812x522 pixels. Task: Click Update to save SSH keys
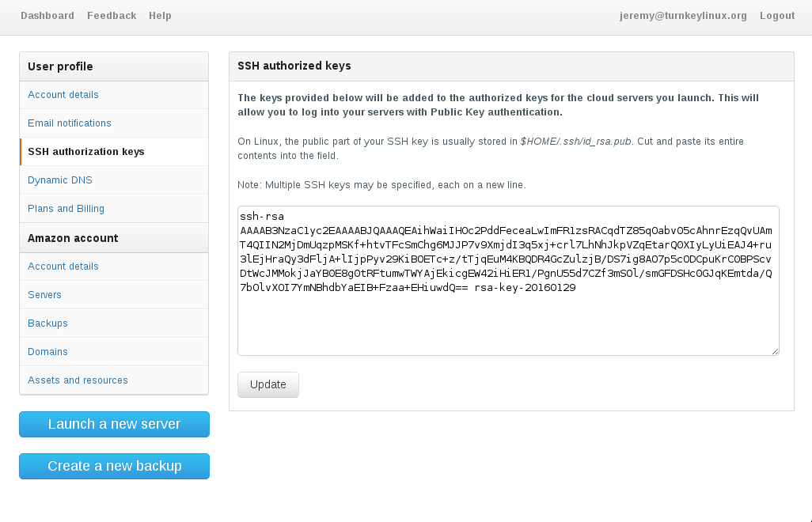coord(268,385)
